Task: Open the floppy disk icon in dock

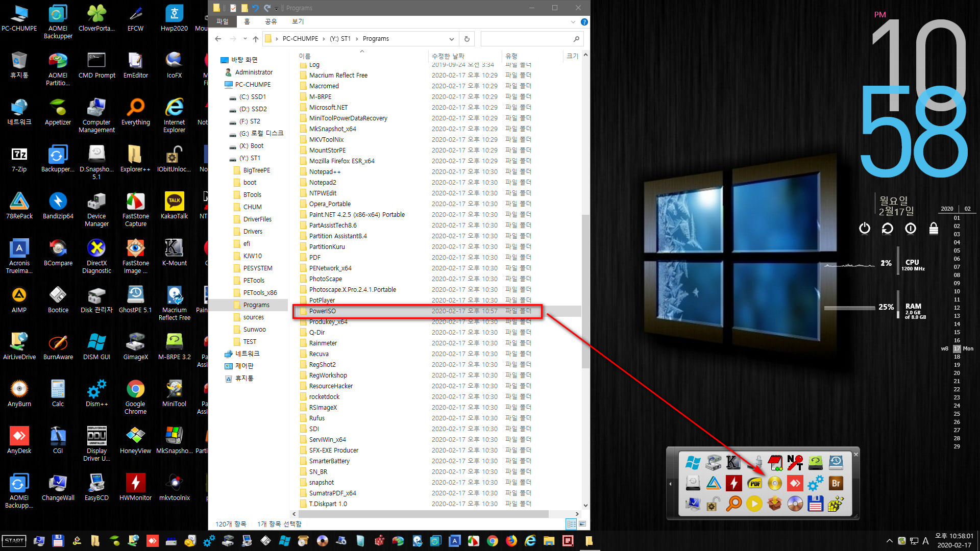Action: pyautogui.click(x=815, y=504)
